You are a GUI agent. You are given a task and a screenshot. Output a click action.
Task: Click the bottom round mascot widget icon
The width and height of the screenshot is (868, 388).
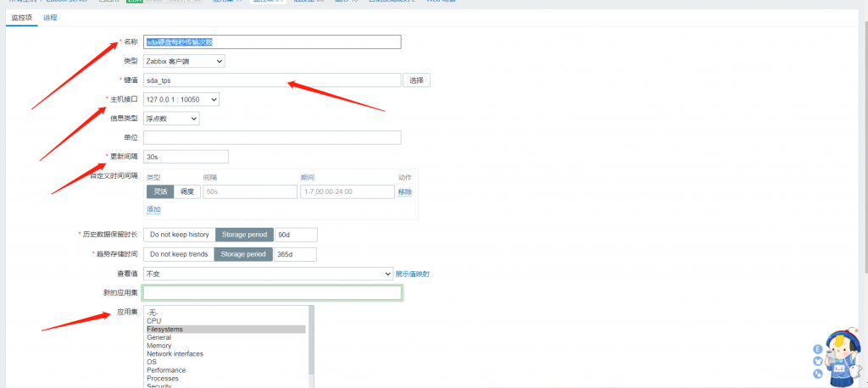[817, 374]
